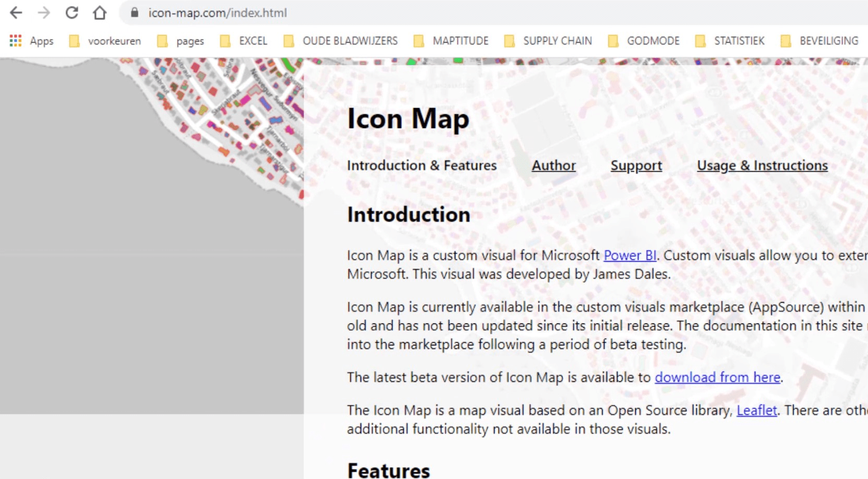Click the Features heading
This screenshot has height=479, width=868.
click(x=389, y=470)
